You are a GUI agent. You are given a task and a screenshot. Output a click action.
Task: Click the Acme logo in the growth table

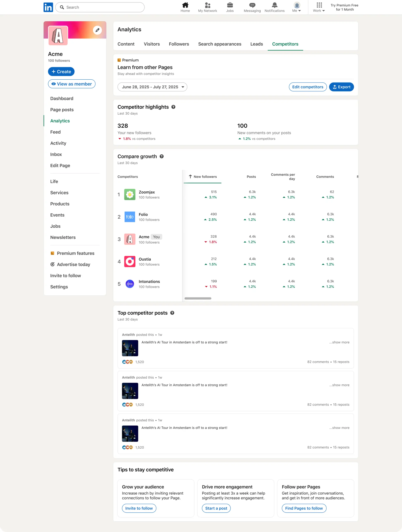pyautogui.click(x=130, y=239)
